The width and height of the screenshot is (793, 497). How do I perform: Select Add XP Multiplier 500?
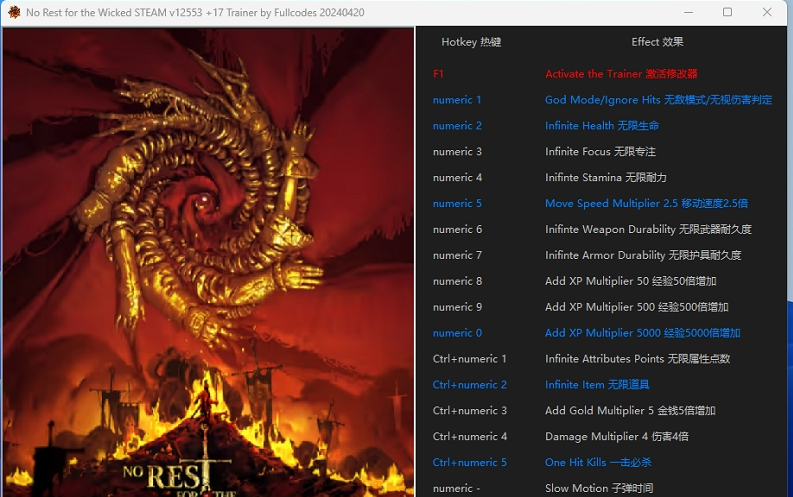click(x=637, y=307)
